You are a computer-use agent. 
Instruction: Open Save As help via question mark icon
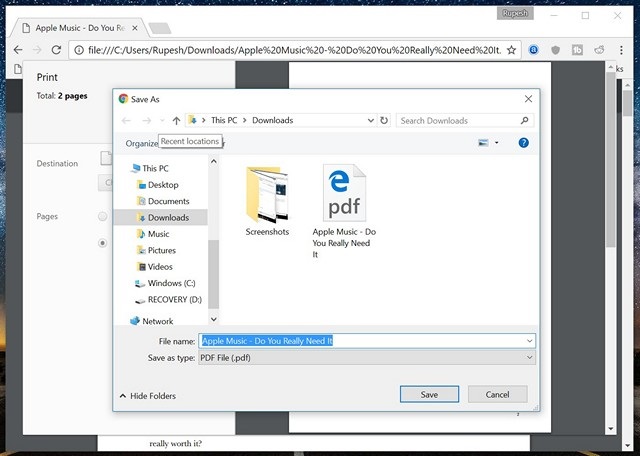coord(523,143)
